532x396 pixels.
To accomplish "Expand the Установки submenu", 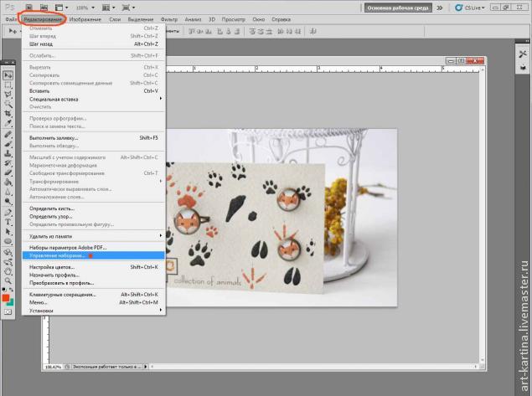I will pos(93,311).
